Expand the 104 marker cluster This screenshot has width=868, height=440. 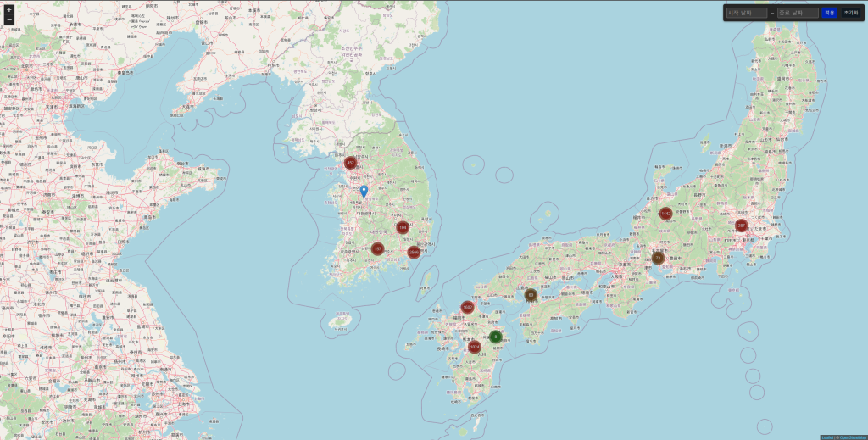coord(403,227)
